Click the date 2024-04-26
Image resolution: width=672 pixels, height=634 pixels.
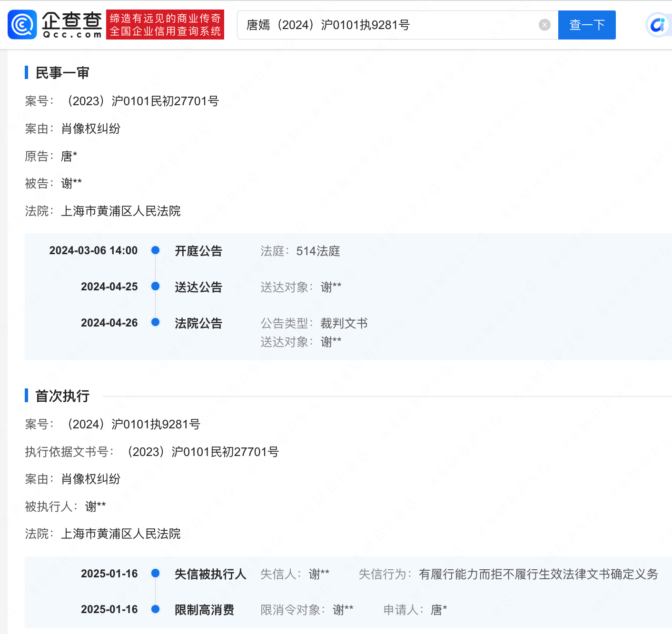(x=109, y=323)
